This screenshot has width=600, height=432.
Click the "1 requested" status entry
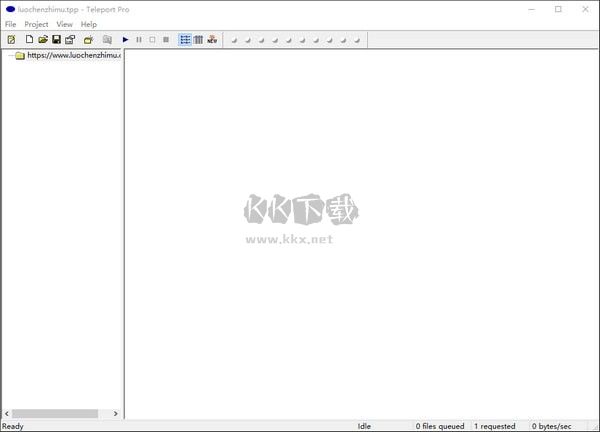[x=495, y=426]
